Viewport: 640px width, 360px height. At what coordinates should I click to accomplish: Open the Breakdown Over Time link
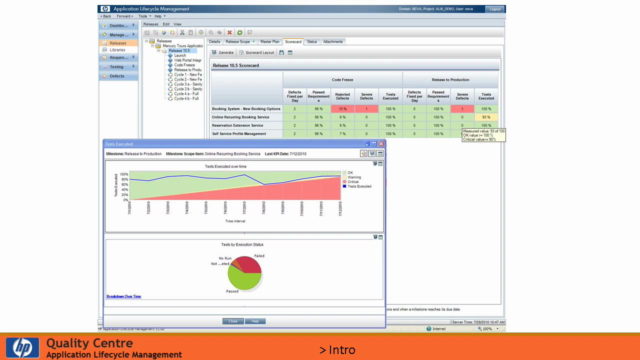(x=124, y=296)
